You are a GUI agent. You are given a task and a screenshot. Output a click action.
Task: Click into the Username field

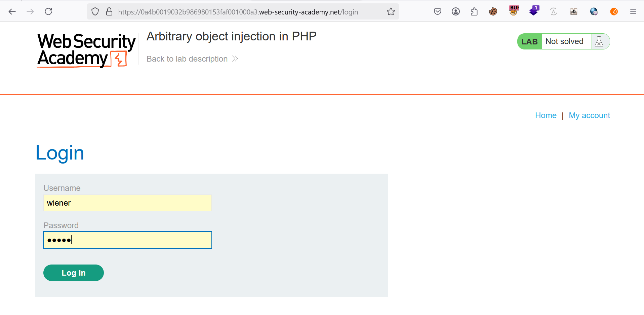[x=127, y=203]
